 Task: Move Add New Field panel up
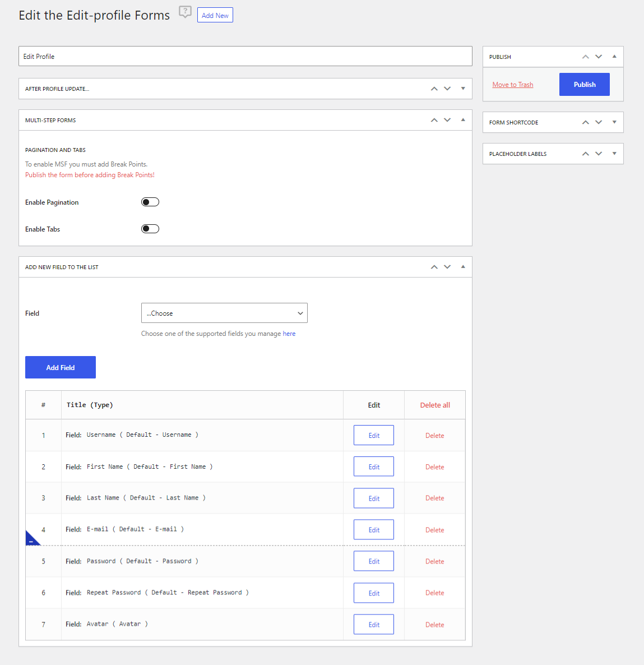(434, 267)
